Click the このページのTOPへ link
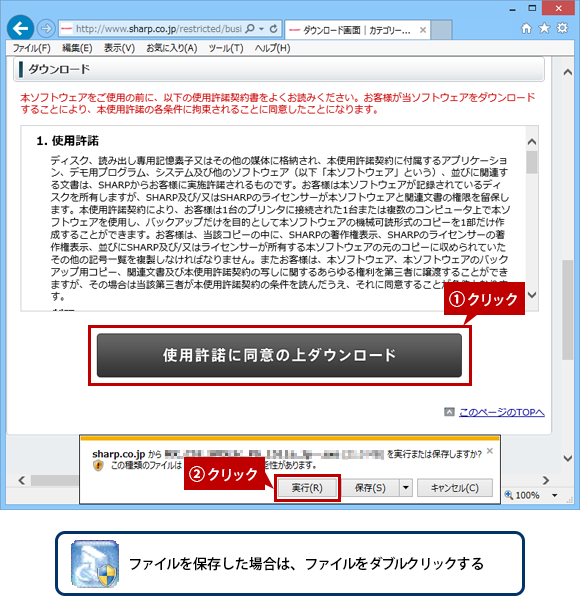580x600 pixels. pos(502,412)
